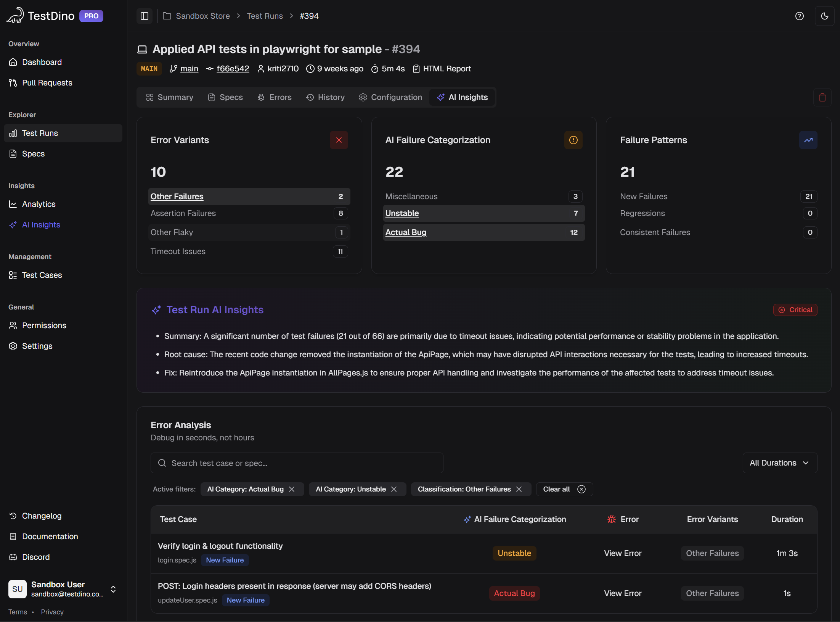
Task: Click the AI Failure Categorization info icon
Action: [573, 140]
